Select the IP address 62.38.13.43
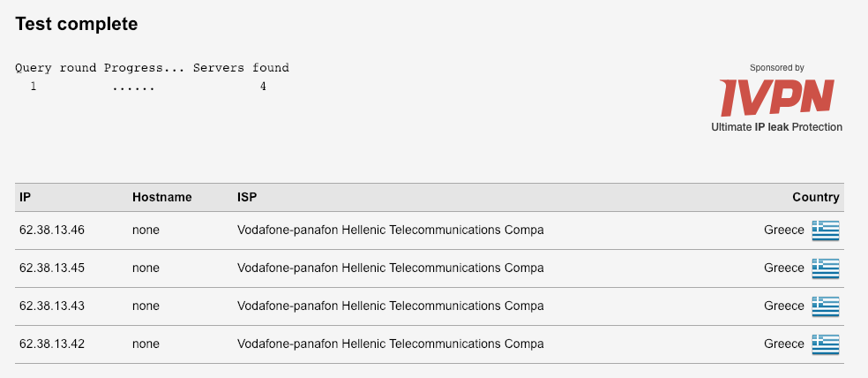The height and width of the screenshot is (378, 868). click(52, 306)
